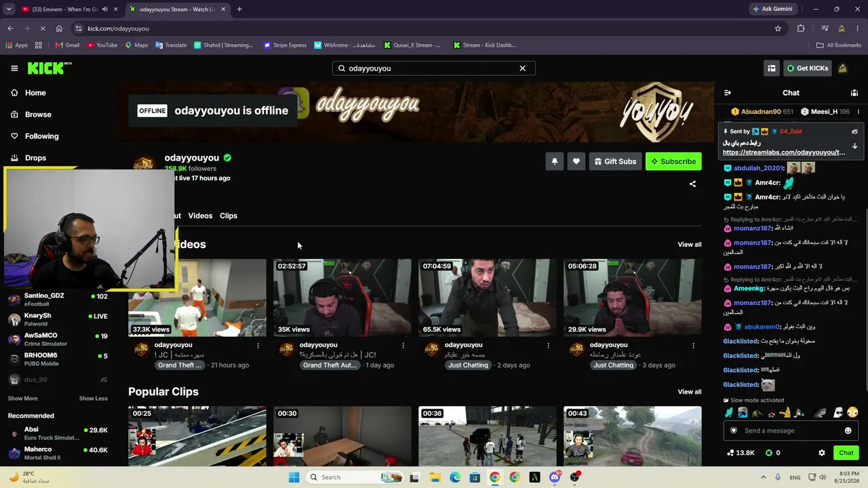
Task: Play the 00:43 popular clip
Action: pyautogui.click(x=633, y=436)
